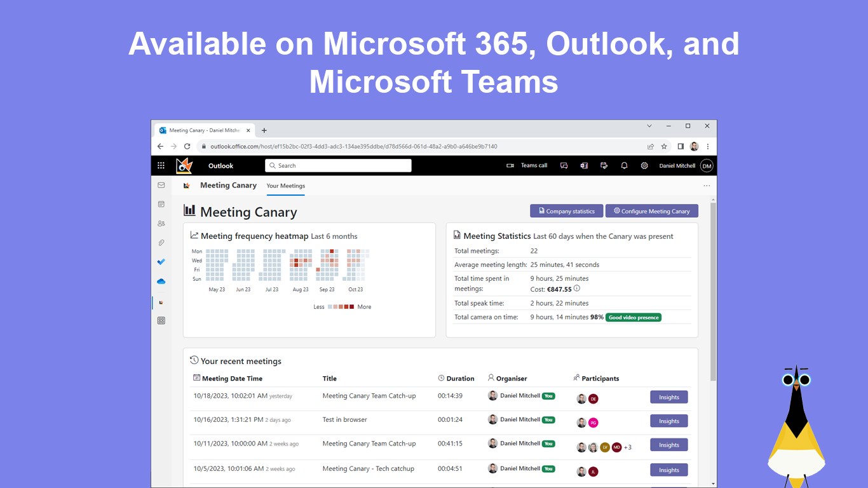This screenshot has width=868, height=488.
Task: Click the PG participant avatar
Action: click(x=593, y=423)
